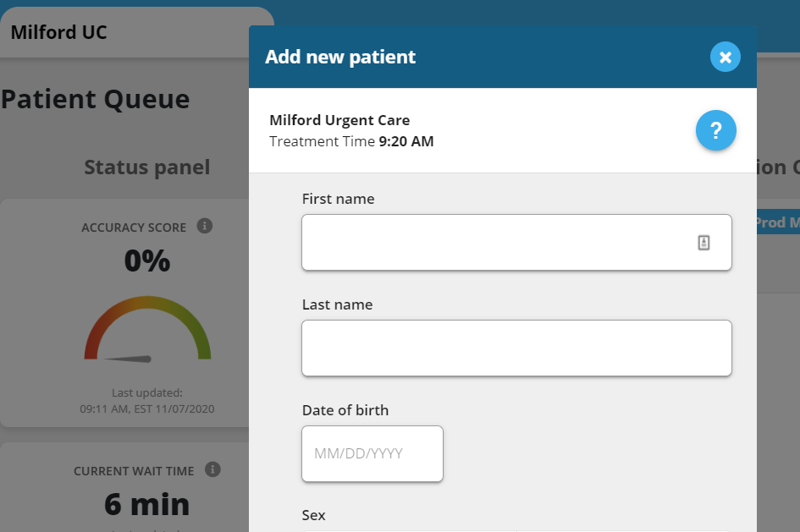The width and height of the screenshot is (800, 532).
Task: Click the Status panel heading
Action: (x=146, y=167)
